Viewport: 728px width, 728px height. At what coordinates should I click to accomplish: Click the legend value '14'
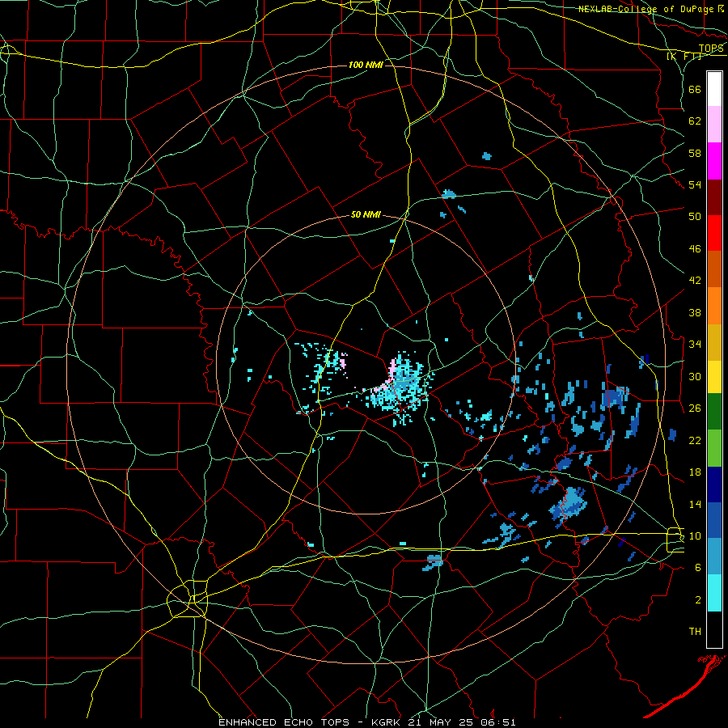pos(695,504)
